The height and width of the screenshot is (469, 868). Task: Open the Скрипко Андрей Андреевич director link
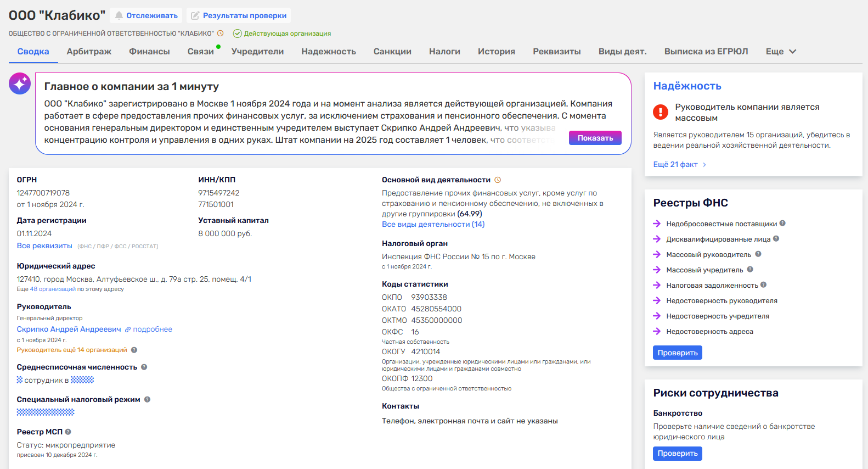pos(69,329)
